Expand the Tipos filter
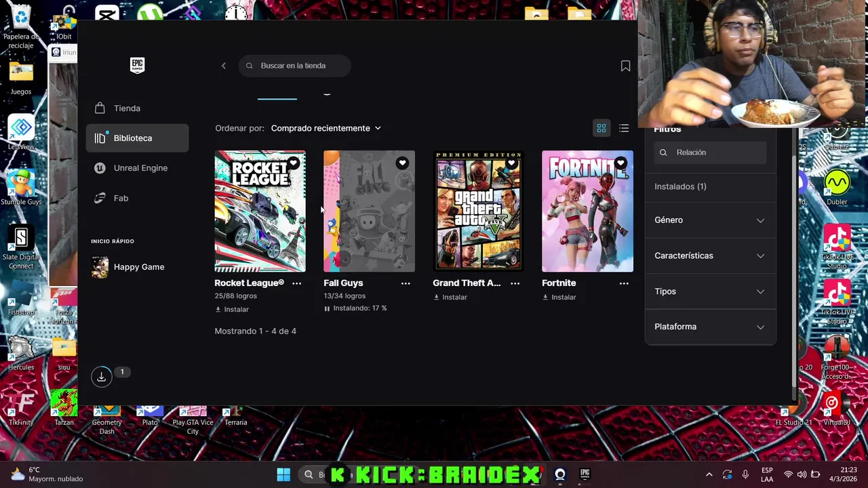 tap(710, 291)
